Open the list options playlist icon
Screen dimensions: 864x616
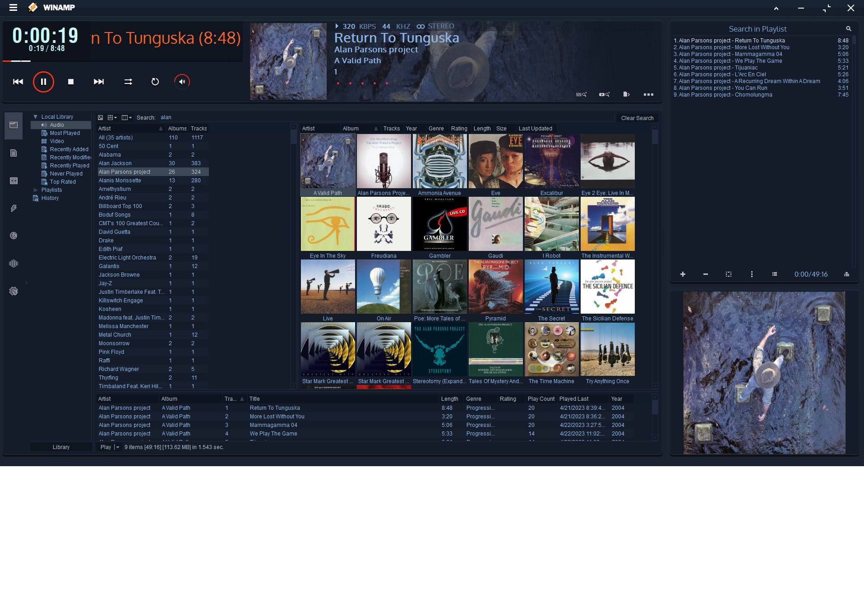tap(775, 274)
